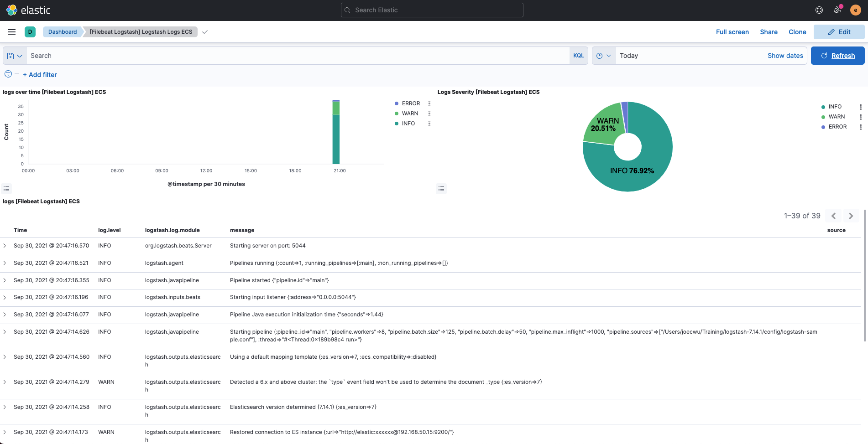The height and width of the screenshot is (444, 868).
Task: Switch query language via KQL button
Action: [x=578, y=56]
